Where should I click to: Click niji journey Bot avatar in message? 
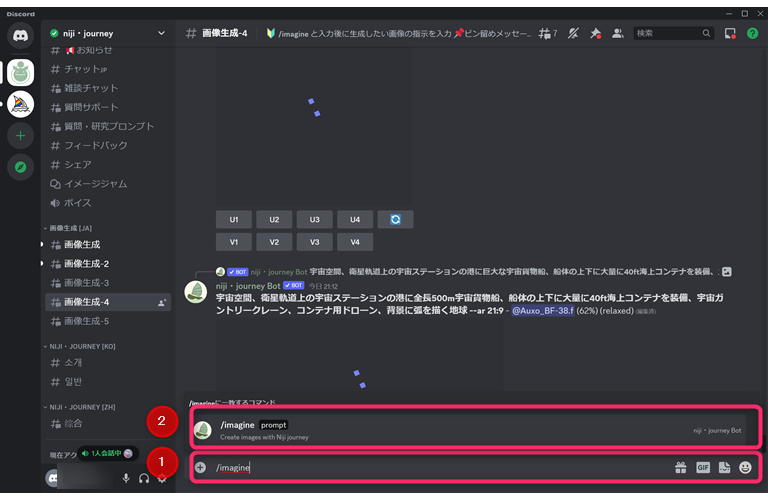click(x=195, y=292)
